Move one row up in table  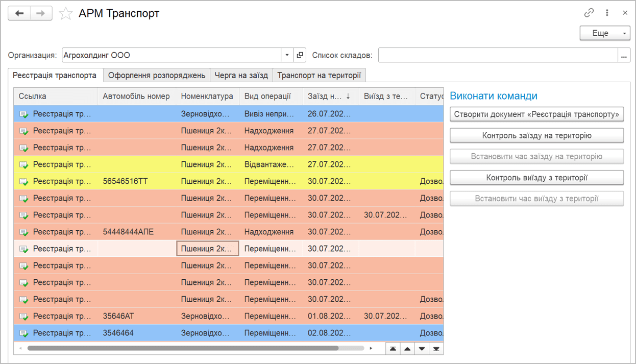[407, 349]
